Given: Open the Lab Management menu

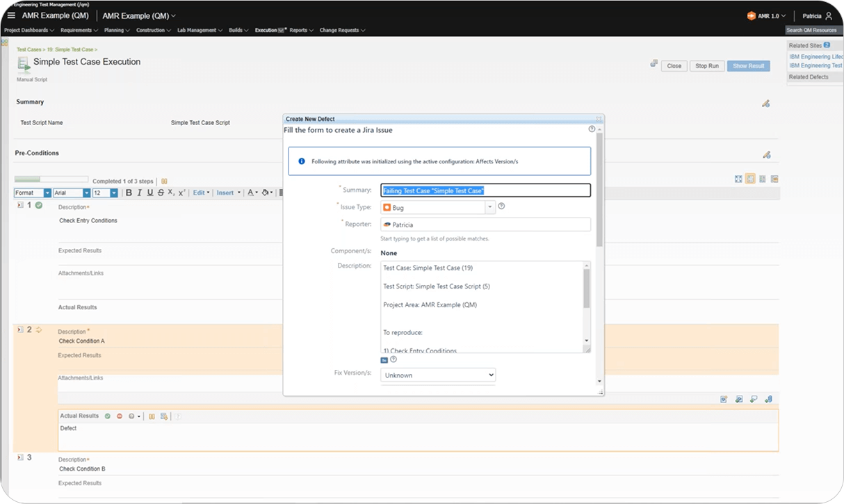Looking at the screenshot, I should pos(200,31).
